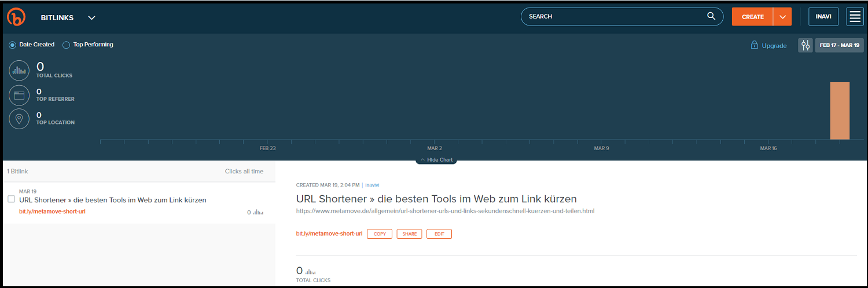This screenshot has width=868, height=288.
Task: Click the BITLINKS header label
Action: (57, 17)
